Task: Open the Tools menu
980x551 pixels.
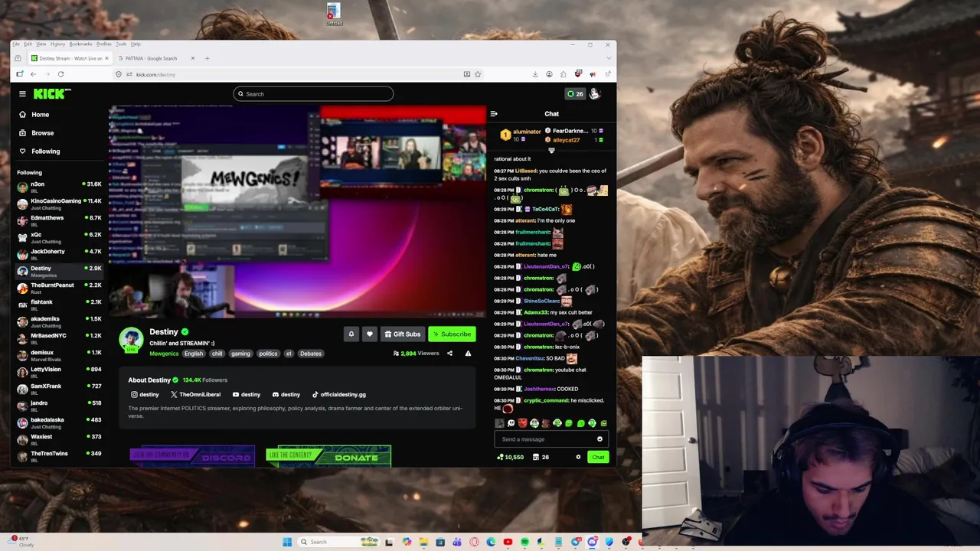Action: [121, 44]
